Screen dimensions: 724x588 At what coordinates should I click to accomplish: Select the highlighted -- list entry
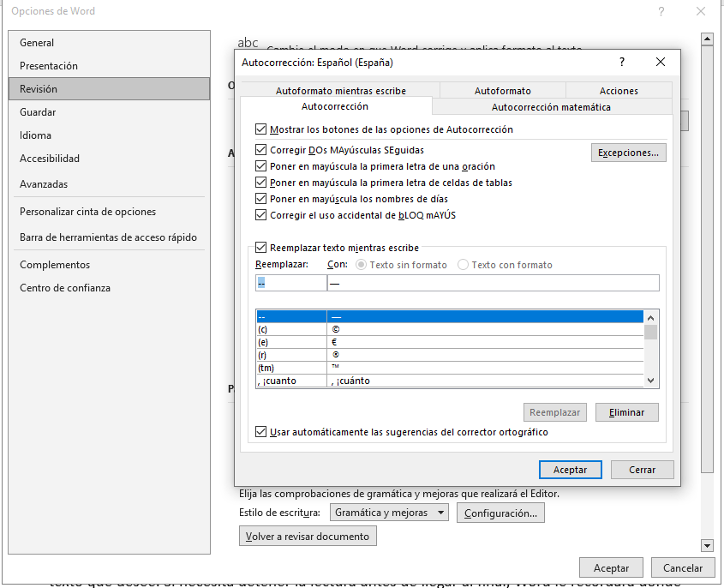450,316
